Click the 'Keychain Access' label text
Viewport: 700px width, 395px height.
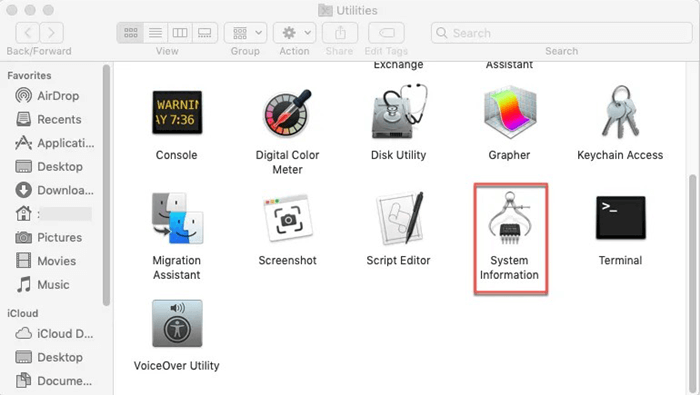(620, 155)
